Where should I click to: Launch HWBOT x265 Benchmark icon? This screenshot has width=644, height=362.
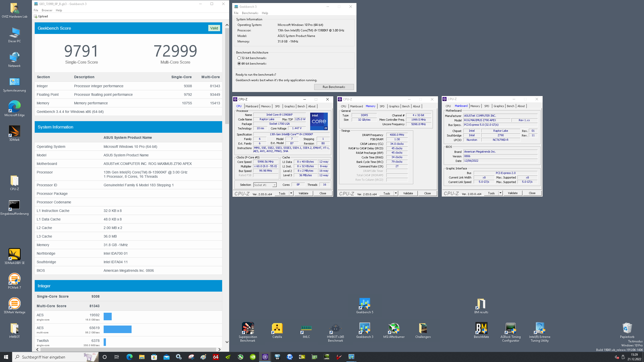(335, 332)
